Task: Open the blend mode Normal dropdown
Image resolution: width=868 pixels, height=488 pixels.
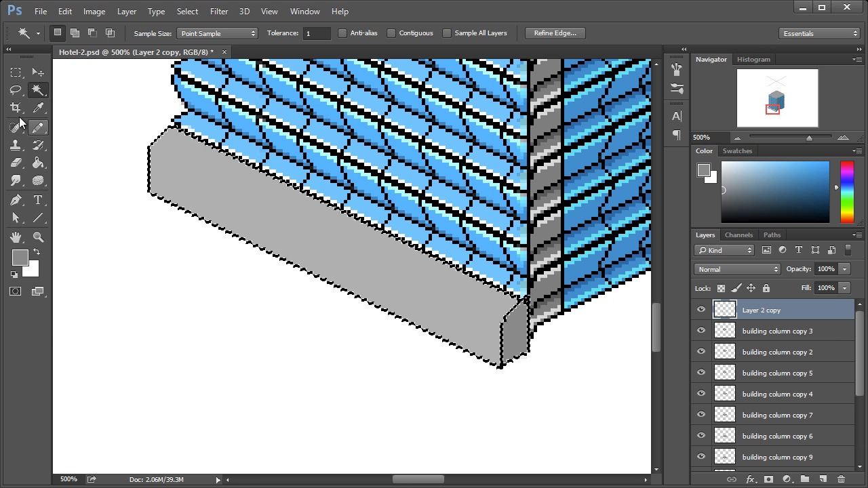Action: (x=737, y=269)
